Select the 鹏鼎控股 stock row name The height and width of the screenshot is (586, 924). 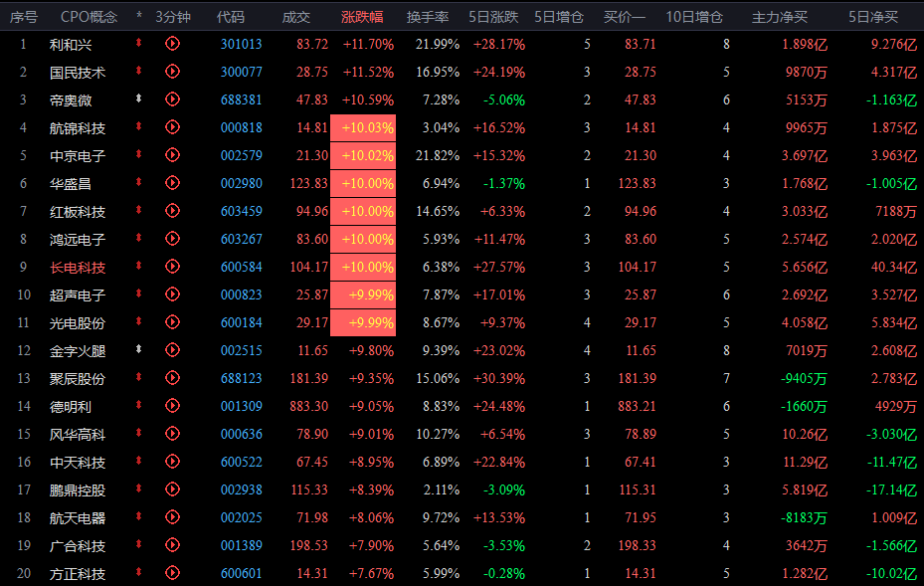pos(78,490)
